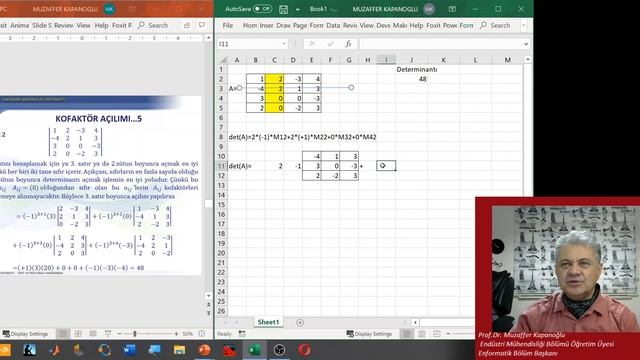Click PowerPoint zoom in plus button
This screenshot has height=360, width=640.
point(176,334)
